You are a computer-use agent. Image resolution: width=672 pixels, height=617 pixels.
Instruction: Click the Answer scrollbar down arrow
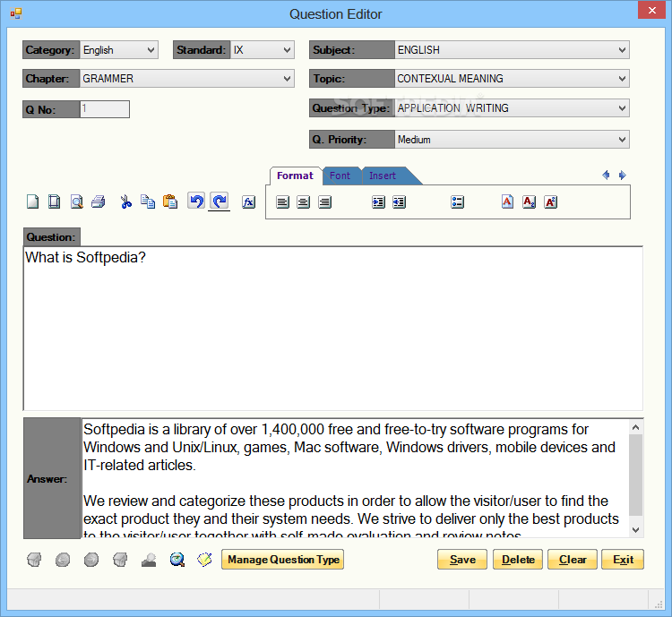636,530
